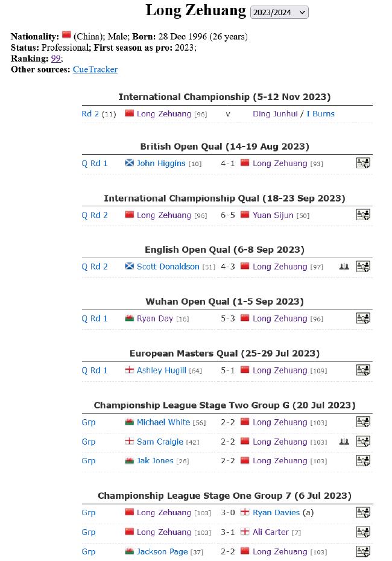Click head-to-head icon in Scott Donaldson row

[344, 267]
